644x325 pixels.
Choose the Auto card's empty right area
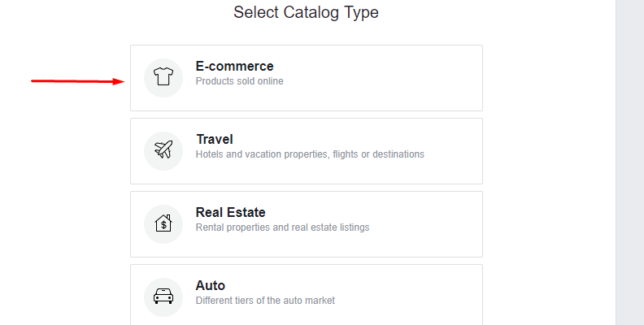coord(411,296)
